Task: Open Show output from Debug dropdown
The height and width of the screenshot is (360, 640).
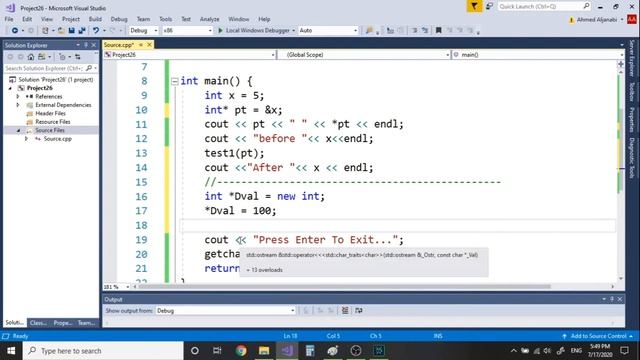Action: [x=226, y=311]
